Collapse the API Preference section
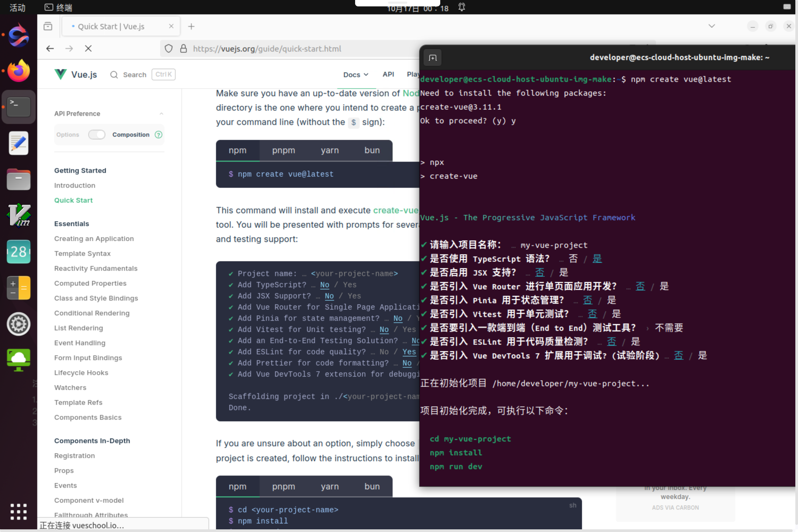This screenshot has height=532, width=798. 161,114
